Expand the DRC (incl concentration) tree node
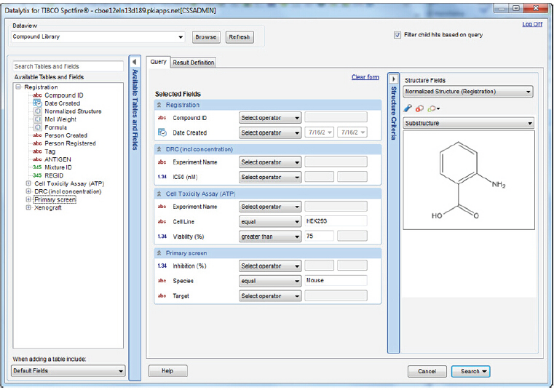 (29, 191)
